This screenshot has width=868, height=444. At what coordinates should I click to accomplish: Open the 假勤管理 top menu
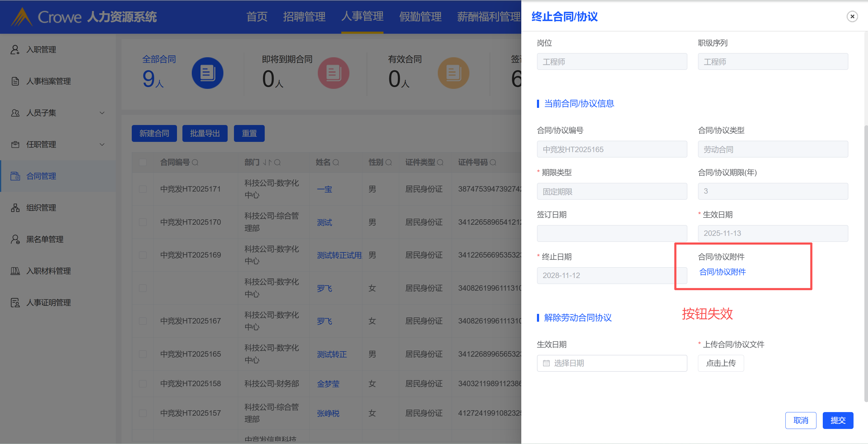[420, 17]
